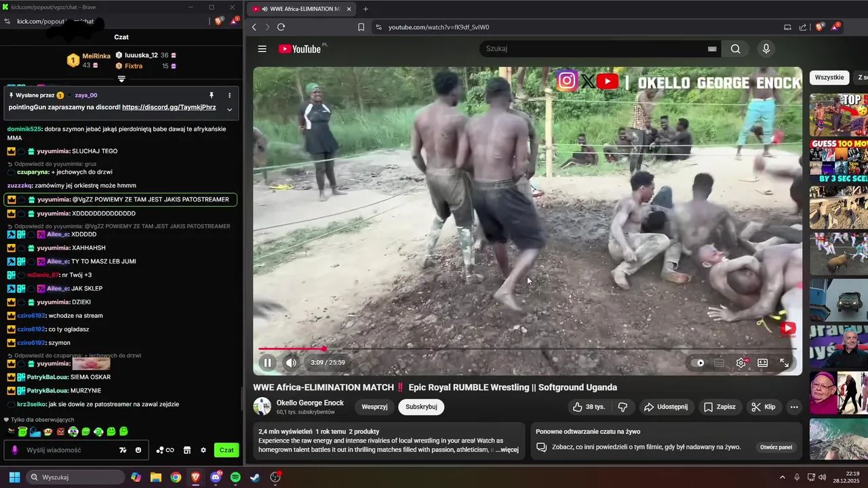868x488 pixels.
Task: Click the YouTube search magnifier button
Action: click(736, 49)
